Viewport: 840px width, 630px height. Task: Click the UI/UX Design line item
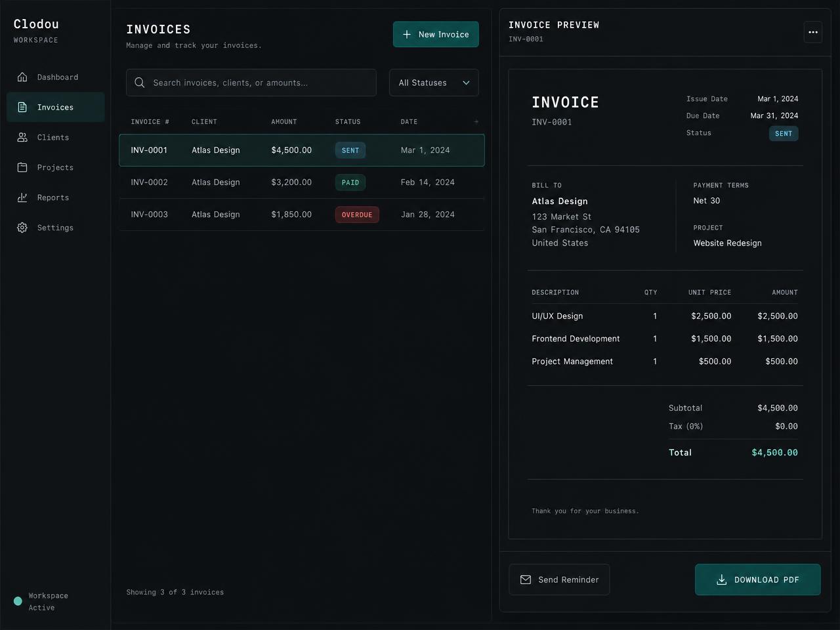coord(557,316)
